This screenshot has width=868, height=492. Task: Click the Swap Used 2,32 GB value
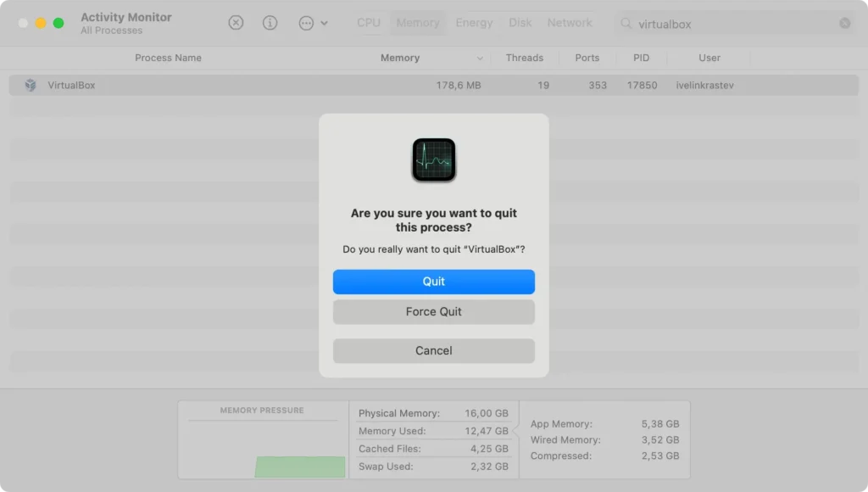pyautogui.click(x=489, y=467)
